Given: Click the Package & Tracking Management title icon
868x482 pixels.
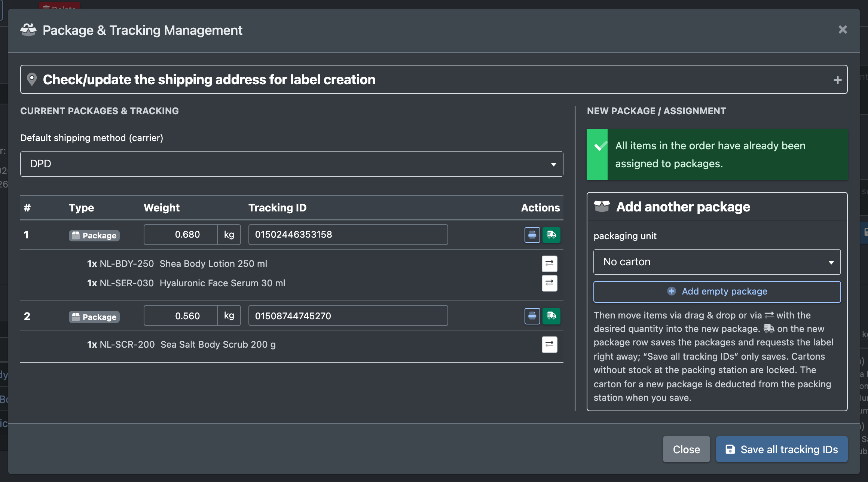Looking at the screenshot, I should 28,30.
